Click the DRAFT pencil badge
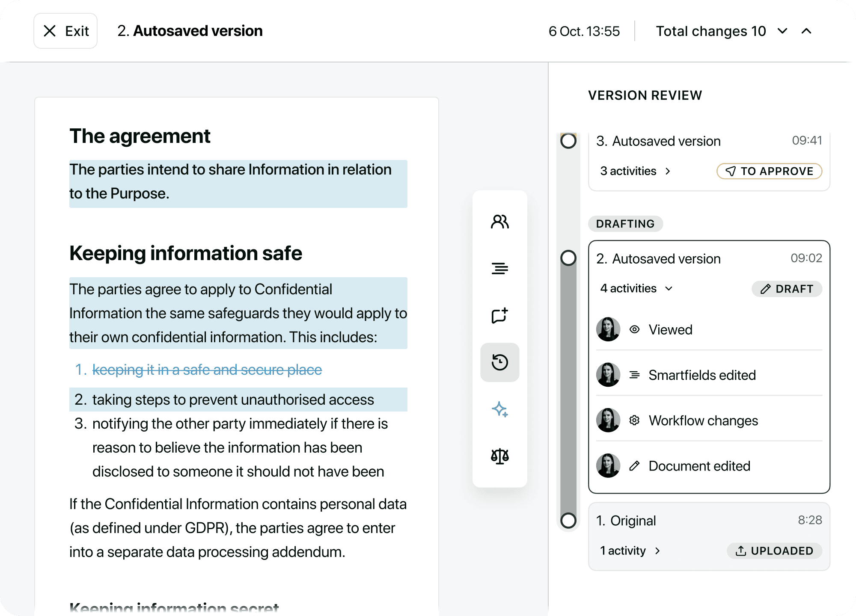This screenshot has height=616, width=856. (x=787, y=289)
